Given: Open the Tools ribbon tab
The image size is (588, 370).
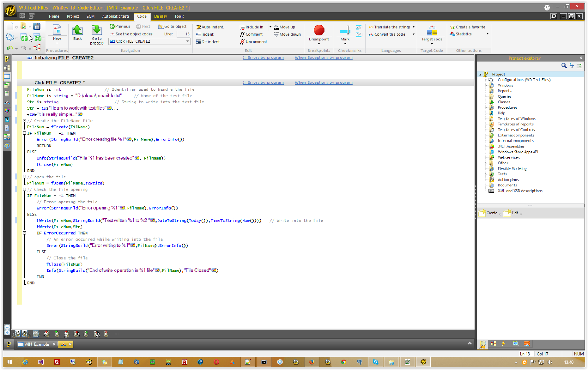Looking at the screenshot, I should coord(179,16).
